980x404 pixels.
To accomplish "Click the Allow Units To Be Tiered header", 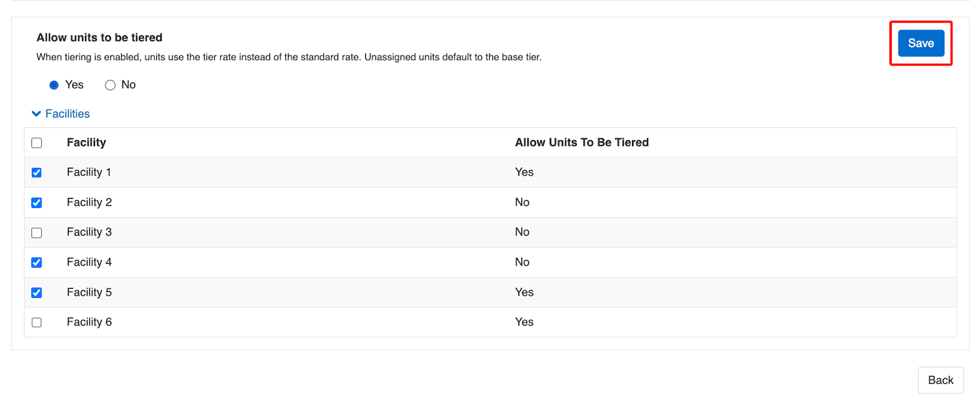I will coord(581,143).
